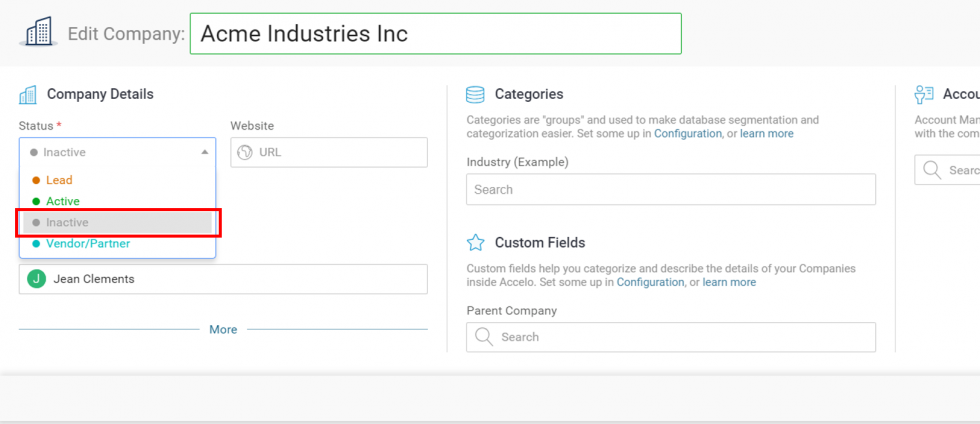Click the Website field label
The height and width of the screenshot is (424, 980).
click(252, 126)
